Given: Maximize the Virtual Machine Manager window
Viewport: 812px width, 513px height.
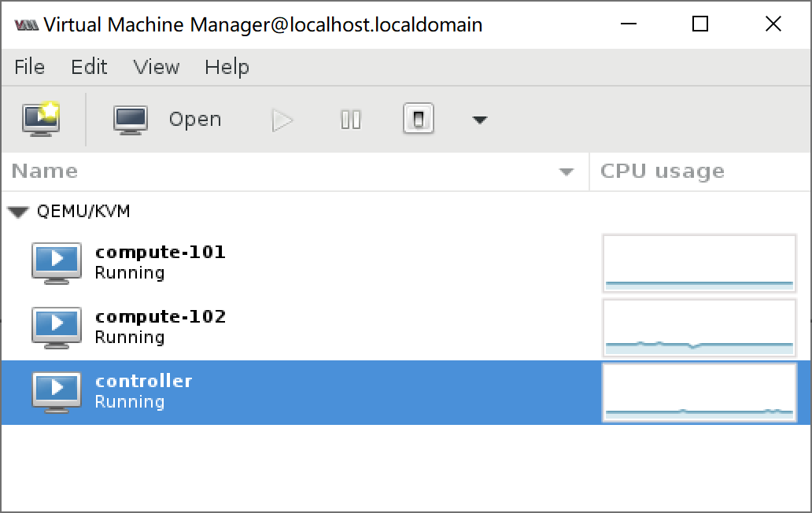Looking at the screenshot, I should point(700,24).
